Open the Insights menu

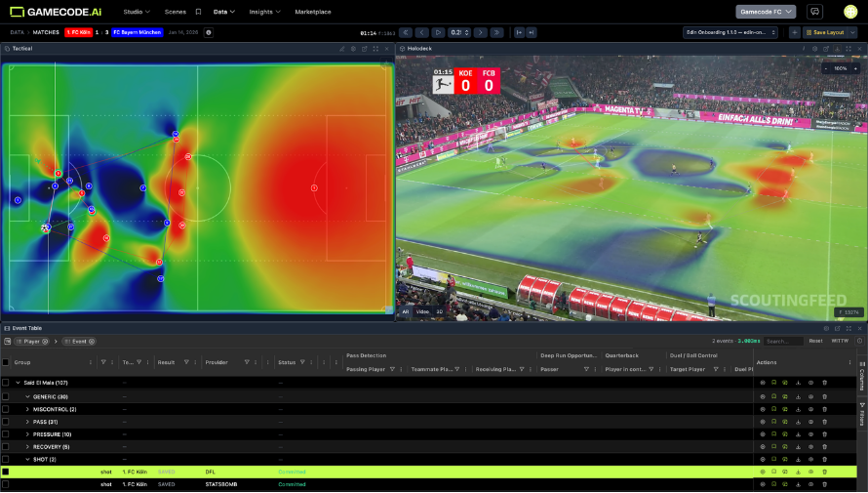click(264, 12)
